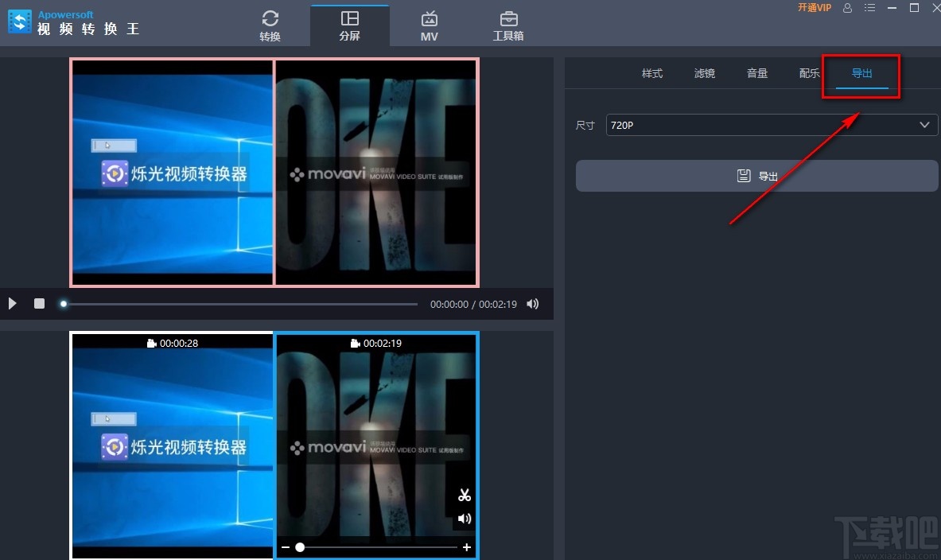Switch to the 配乐 music tab
941x560 pixels.
809,73
